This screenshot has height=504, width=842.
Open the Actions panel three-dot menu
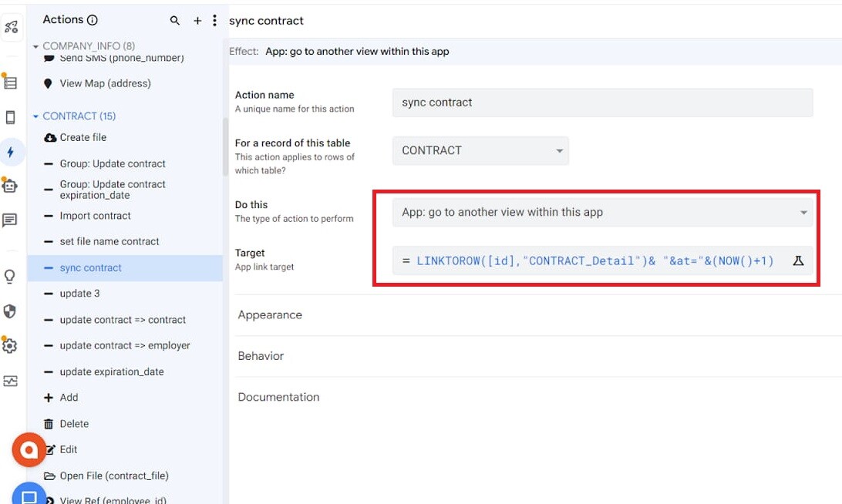click(x=214, y=19)
